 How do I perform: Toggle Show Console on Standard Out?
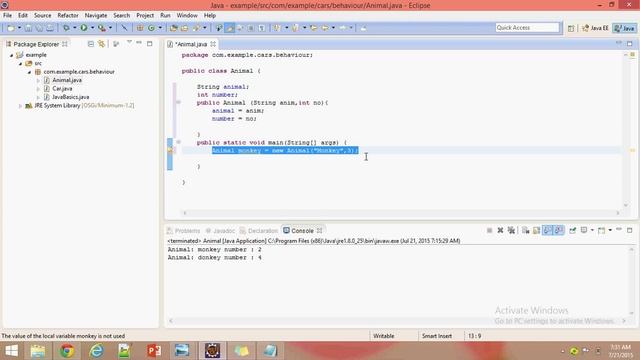point(547,231)
